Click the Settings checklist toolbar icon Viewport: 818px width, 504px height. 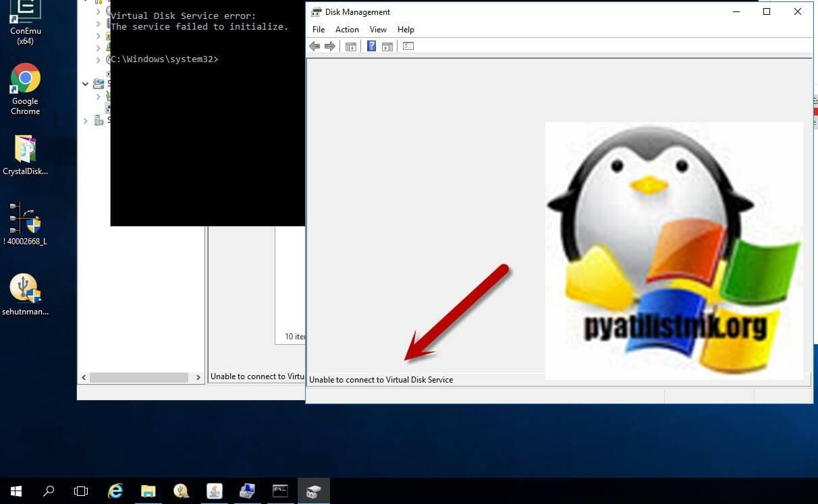(408, 46)
